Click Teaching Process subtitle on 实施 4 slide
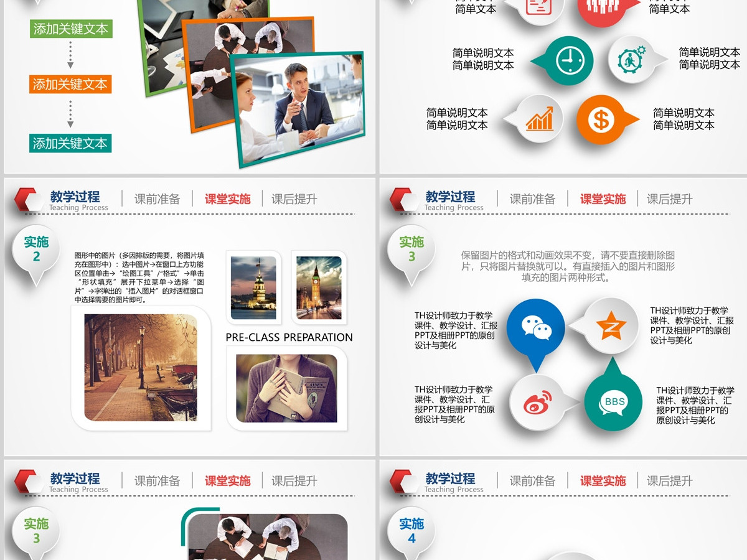The image size is (747, 560). [x=454, y=490]
